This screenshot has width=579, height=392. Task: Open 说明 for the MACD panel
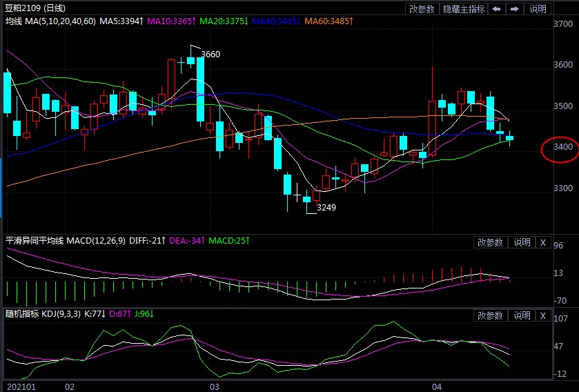click(x=521, y=242)
